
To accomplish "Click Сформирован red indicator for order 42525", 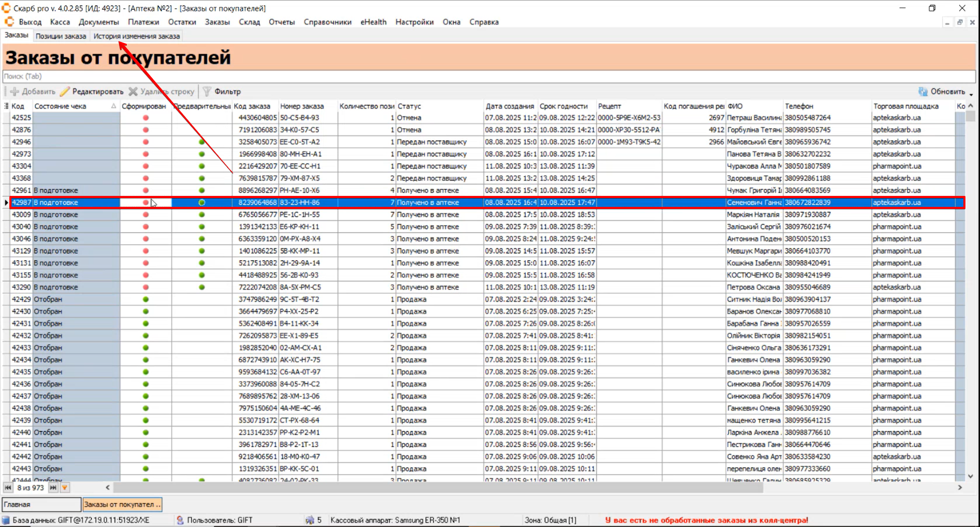I will 145,118.
